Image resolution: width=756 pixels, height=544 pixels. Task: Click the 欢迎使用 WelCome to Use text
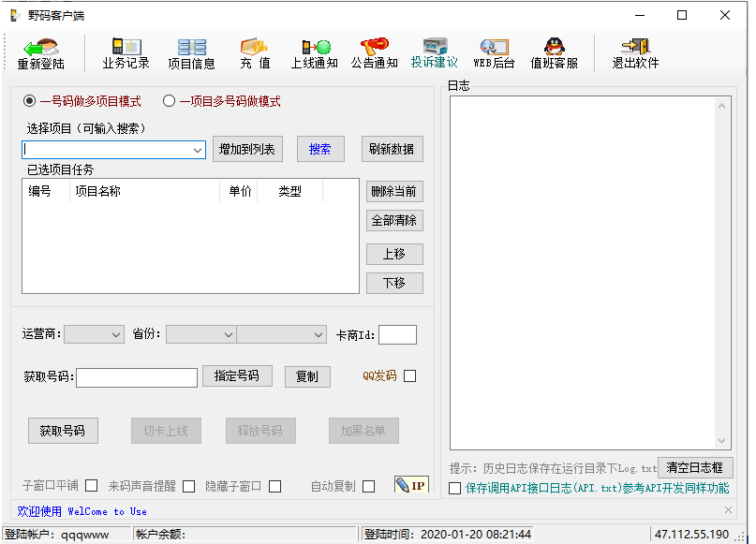point(82,511)
